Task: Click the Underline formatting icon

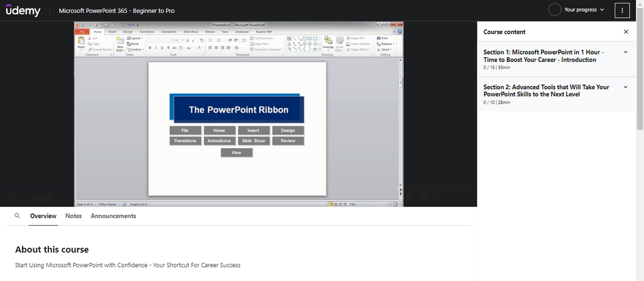Action: point(162,48)
